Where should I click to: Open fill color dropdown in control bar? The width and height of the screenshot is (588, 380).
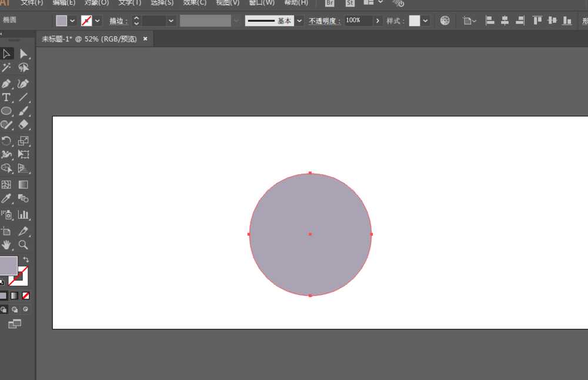click(x=72, y=21)
